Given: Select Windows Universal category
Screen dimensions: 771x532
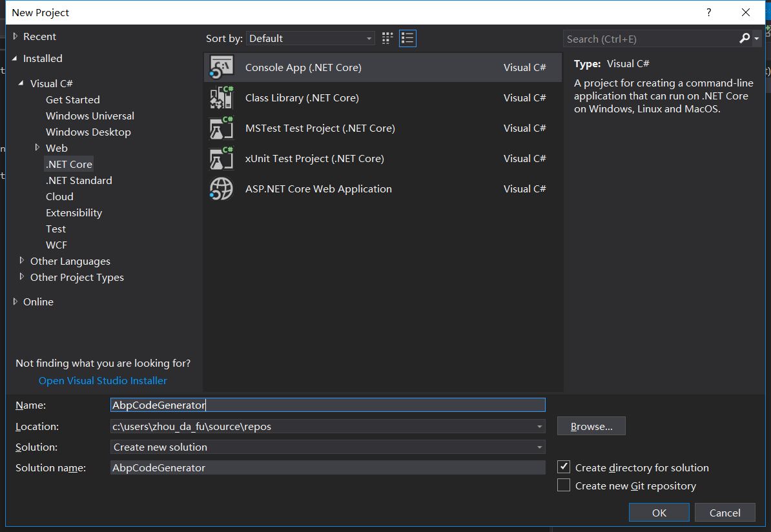Looking at the screenshot, I should click(90, 116).
